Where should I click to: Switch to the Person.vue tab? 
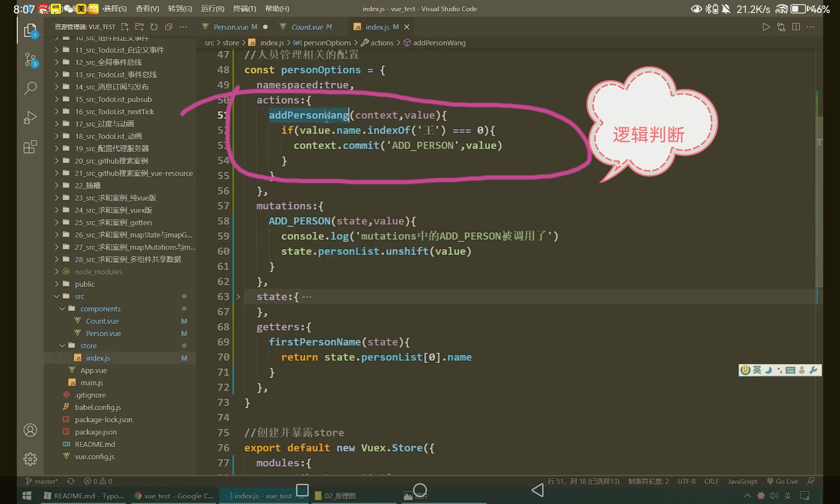[231, 27]
